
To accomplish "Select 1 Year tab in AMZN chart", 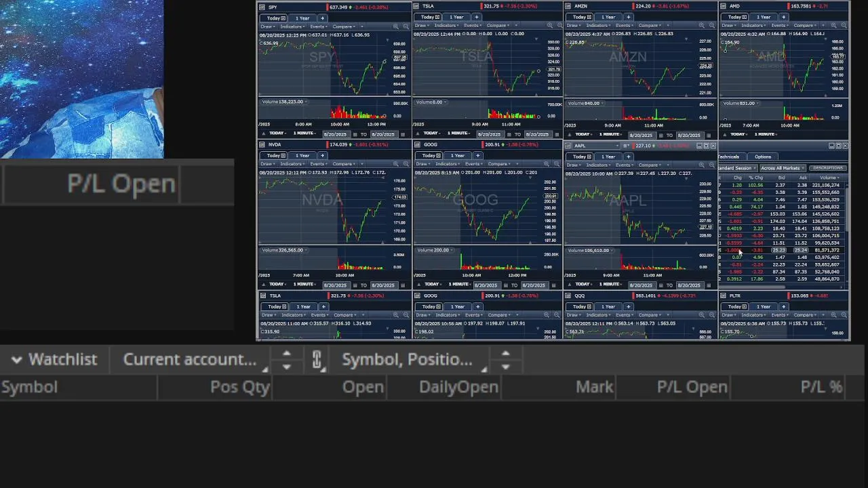I will [x=609, y=17].
